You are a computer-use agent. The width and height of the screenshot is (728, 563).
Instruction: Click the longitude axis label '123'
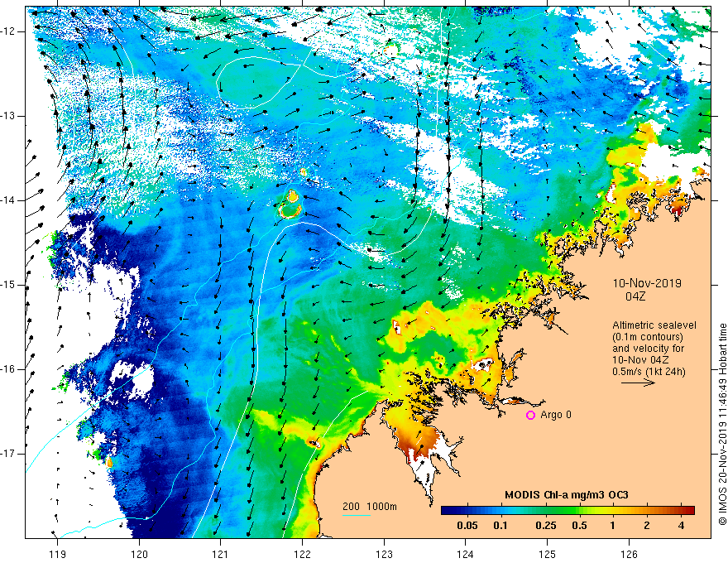click(x=384, y=554)
